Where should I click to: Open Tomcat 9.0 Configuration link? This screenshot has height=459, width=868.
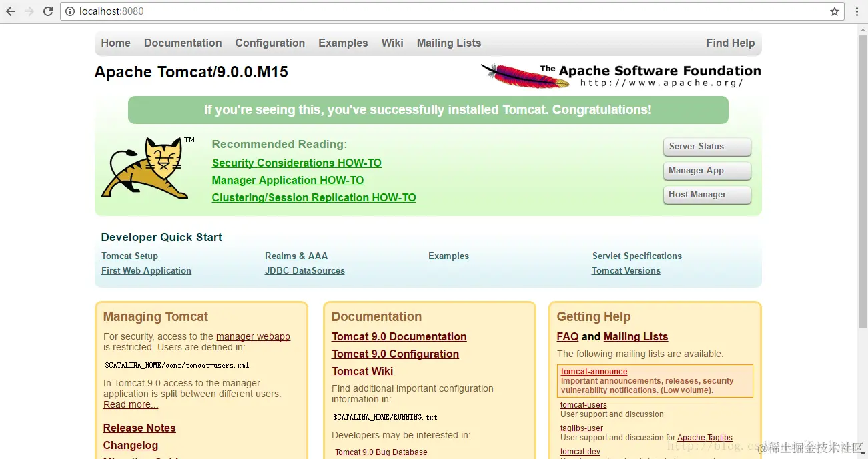click(395, 354)
